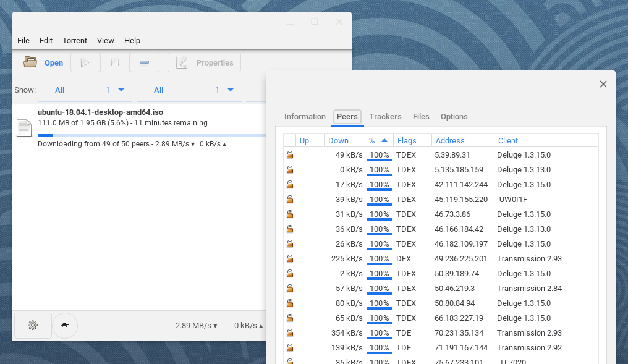Open torrent Properties from the toolbar
628x364 pixels.
click(205, 62)
